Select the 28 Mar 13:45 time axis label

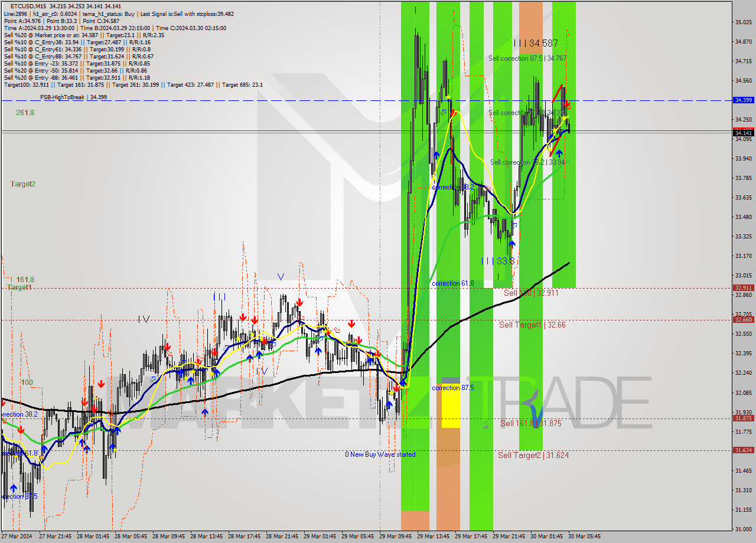pos(208,537)
